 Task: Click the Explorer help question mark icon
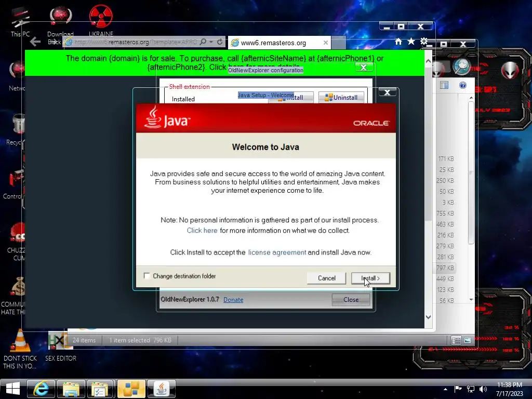462,85
